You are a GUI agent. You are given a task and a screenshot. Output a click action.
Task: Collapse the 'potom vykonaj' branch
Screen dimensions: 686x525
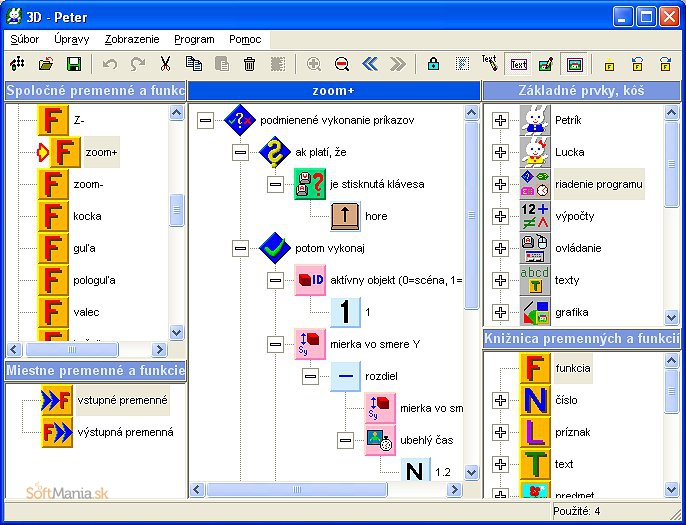click(240, 248)
